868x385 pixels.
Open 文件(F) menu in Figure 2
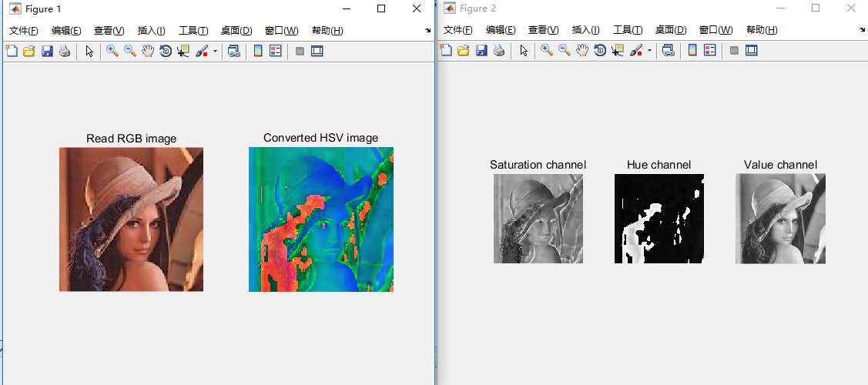tap(458, 30)
